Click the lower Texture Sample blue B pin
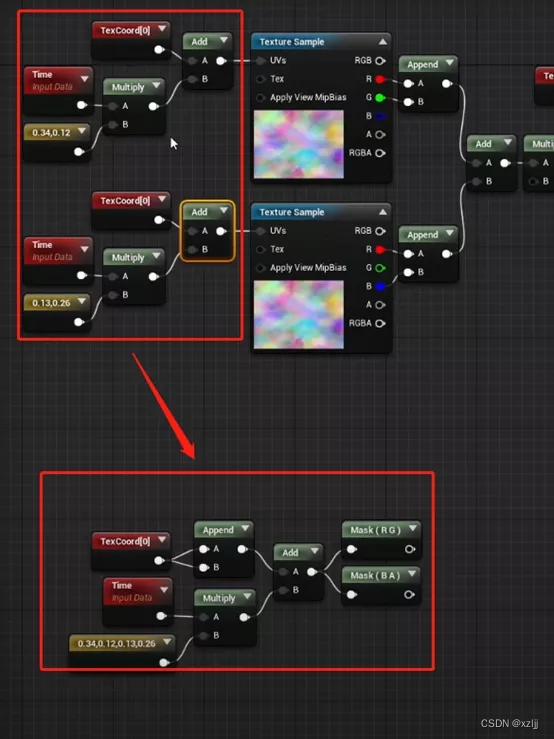Viewport: 554px width, 739px height. click(380, 286)
